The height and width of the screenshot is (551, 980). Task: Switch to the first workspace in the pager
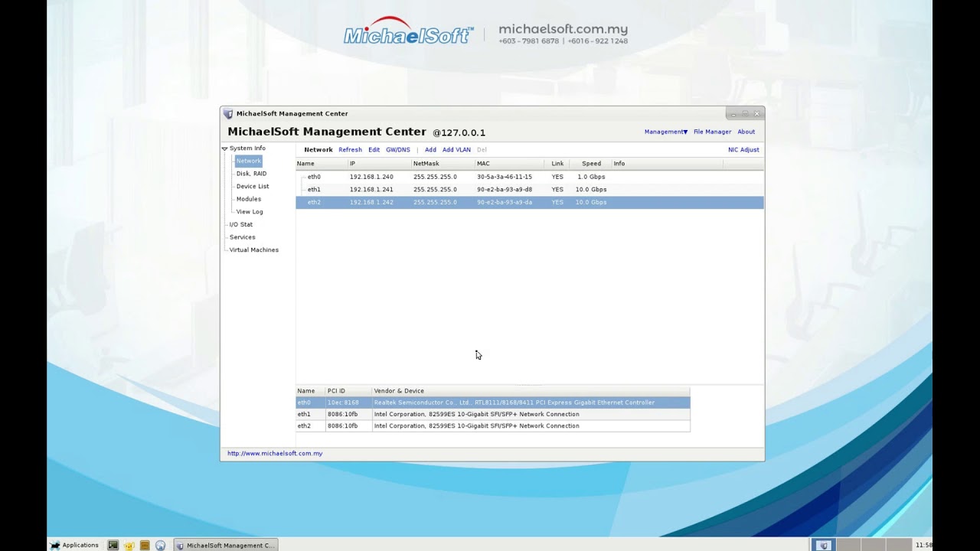point(822,546)
